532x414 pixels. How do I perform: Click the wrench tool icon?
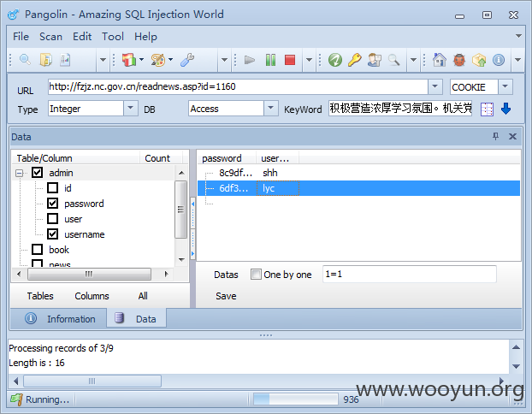coord(187,60)
